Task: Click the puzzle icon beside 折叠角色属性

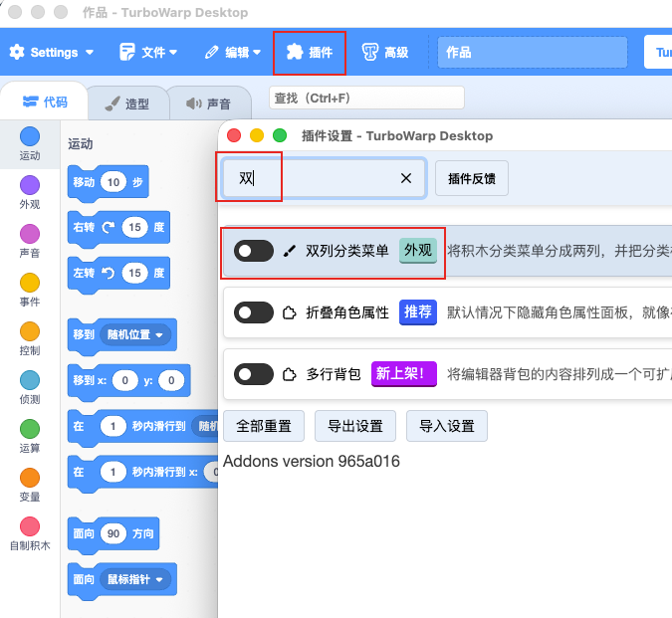Action: (290, 312)
